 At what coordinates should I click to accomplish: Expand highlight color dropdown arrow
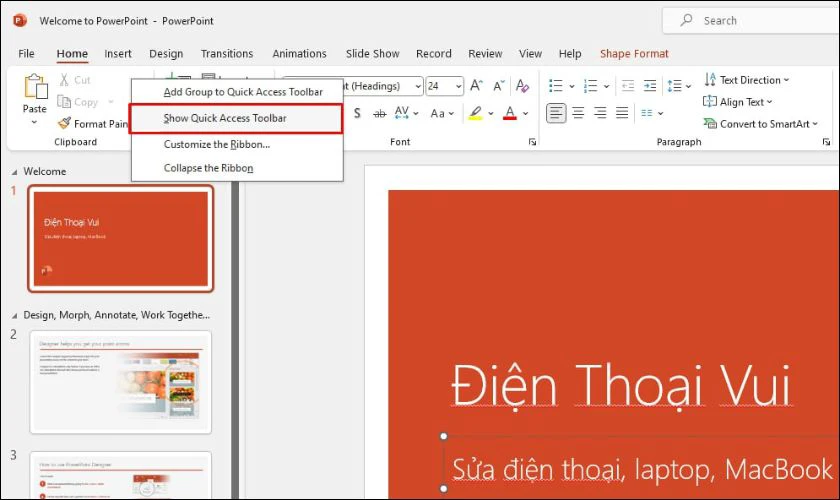pyautogui.click(x=491, y=114)
